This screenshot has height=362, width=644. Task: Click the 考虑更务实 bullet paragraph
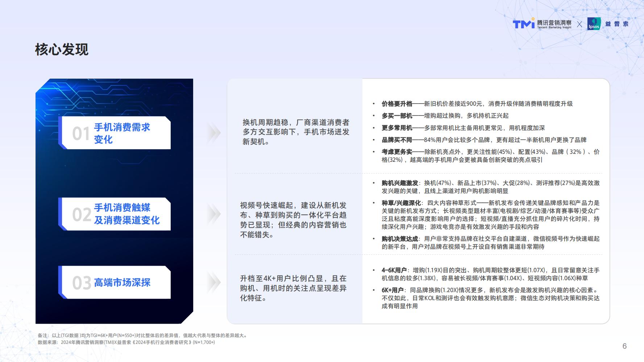click(x=491, y=156)
